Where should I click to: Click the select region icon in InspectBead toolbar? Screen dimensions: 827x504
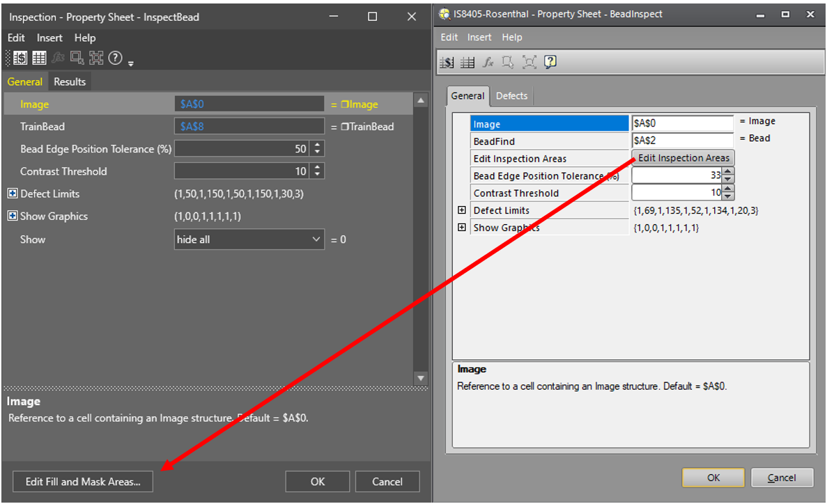pos(77,59)
